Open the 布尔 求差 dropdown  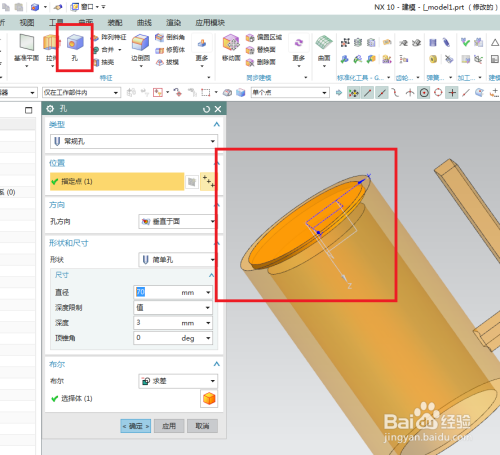(x=178, y=381)
